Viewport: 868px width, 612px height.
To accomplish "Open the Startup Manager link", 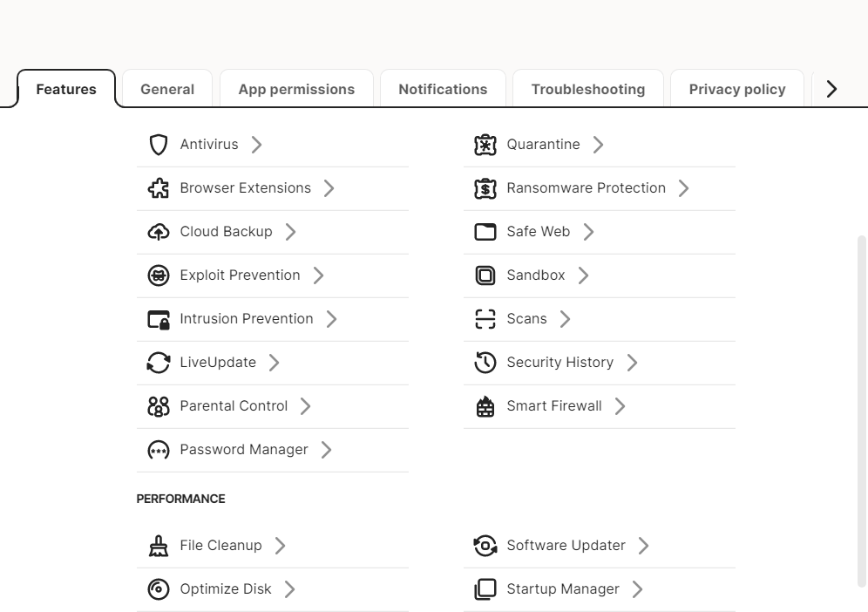I will [563, 589].
